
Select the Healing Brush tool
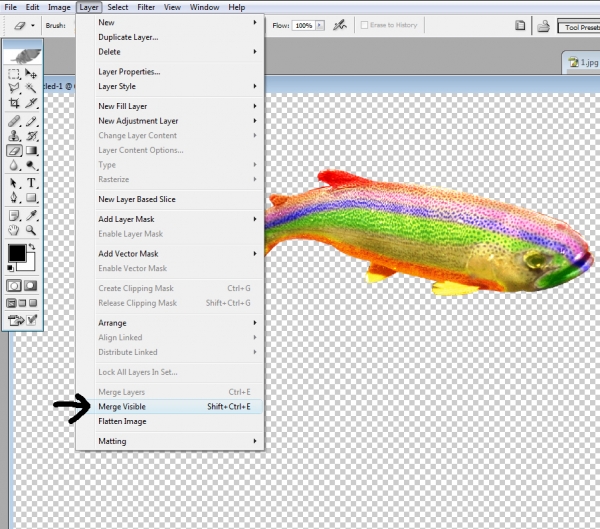[14, 121]
